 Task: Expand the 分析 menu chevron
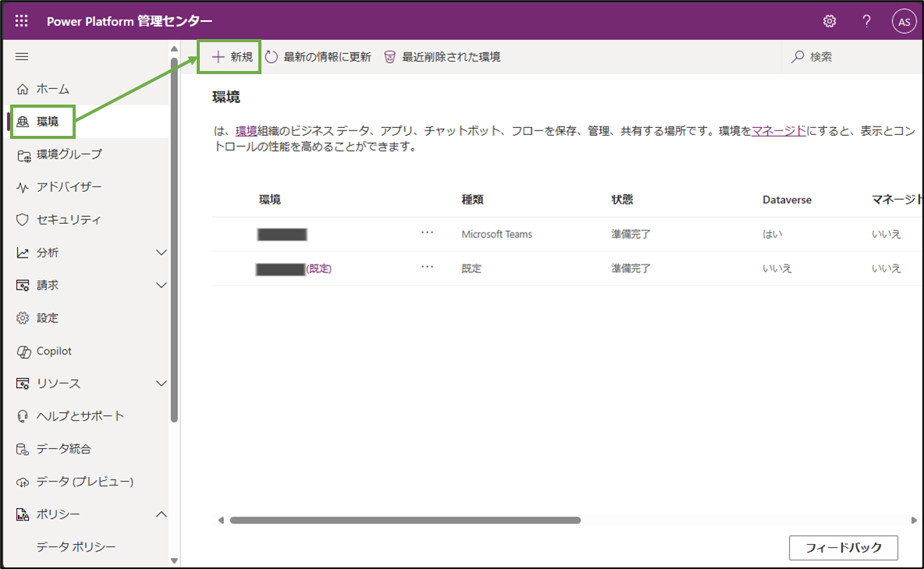[x=161, y=252]
